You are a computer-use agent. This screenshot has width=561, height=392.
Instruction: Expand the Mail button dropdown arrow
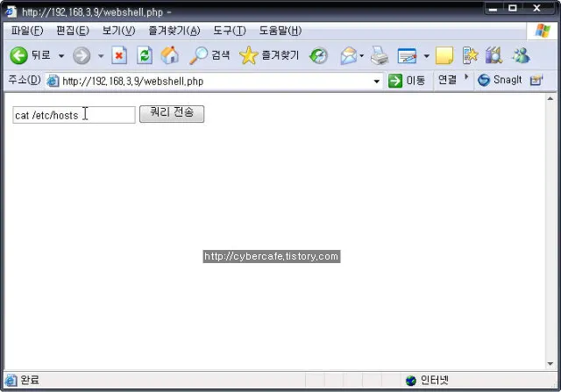pos(361,55)
